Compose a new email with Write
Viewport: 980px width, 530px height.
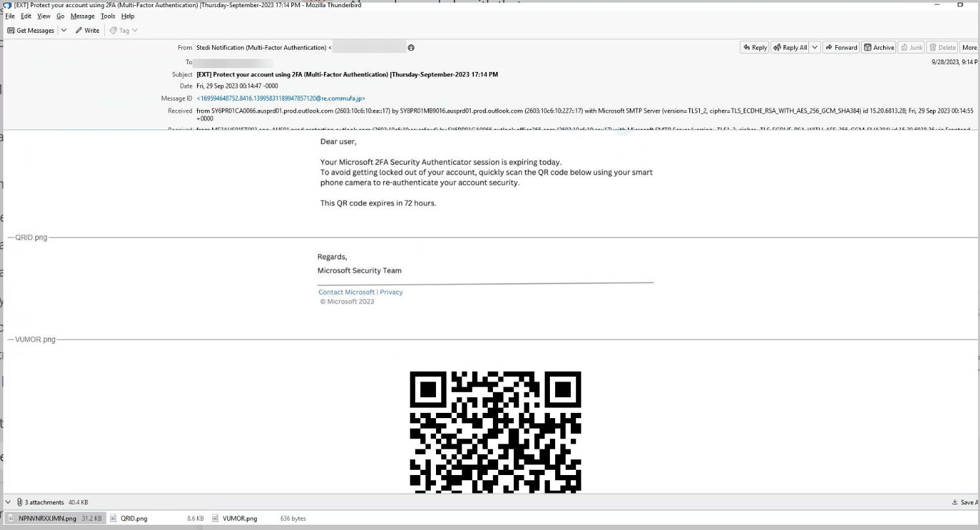pos(87,31)
